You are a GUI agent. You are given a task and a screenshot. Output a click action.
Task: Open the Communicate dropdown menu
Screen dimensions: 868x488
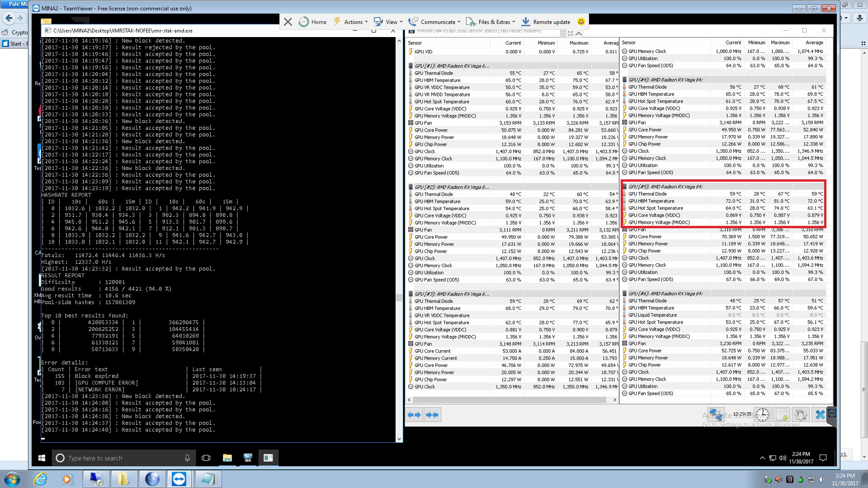[434, 22]
